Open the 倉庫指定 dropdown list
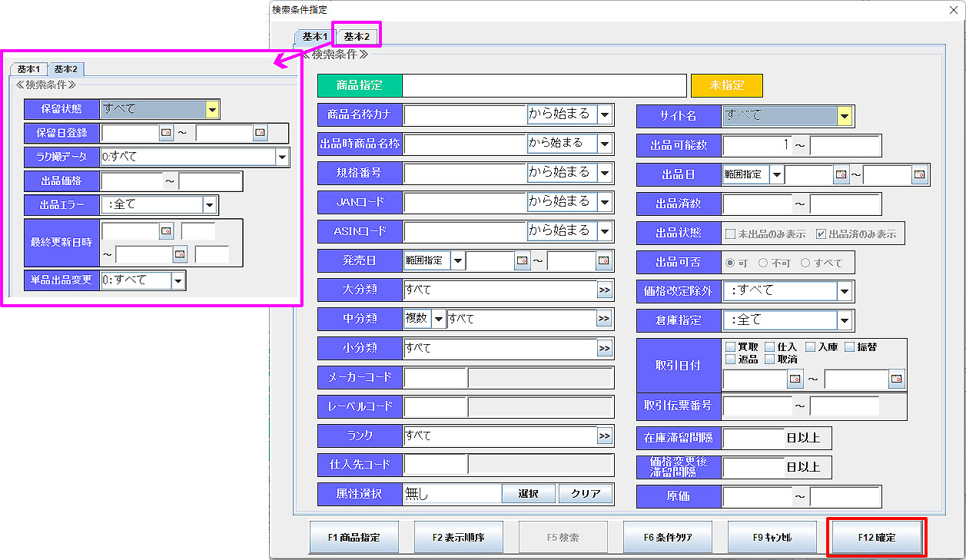 pos(845,320)
